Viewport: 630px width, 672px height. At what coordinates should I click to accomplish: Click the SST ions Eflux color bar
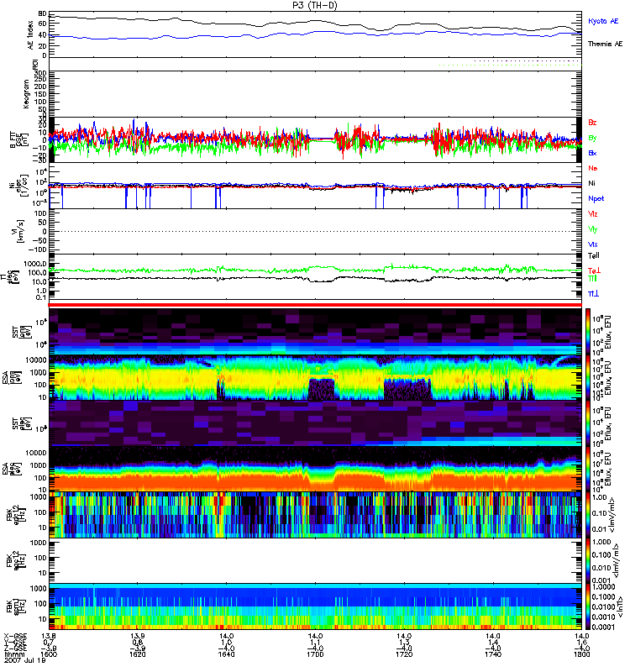click(x=589, y=331)
